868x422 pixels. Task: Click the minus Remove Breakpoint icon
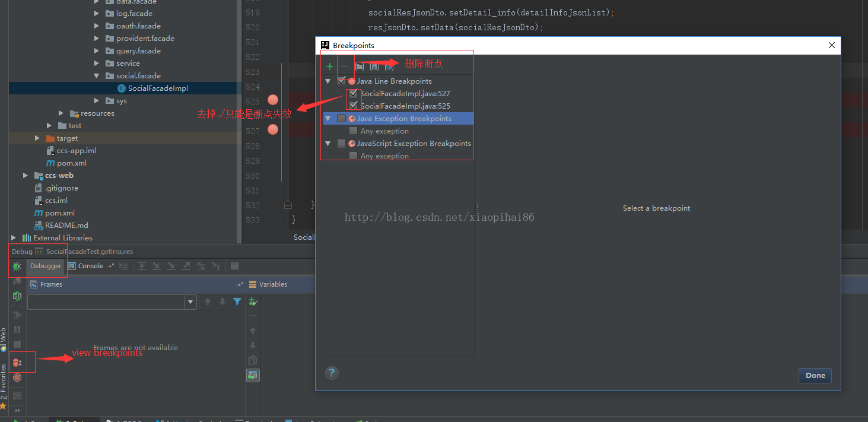(345, 66)
